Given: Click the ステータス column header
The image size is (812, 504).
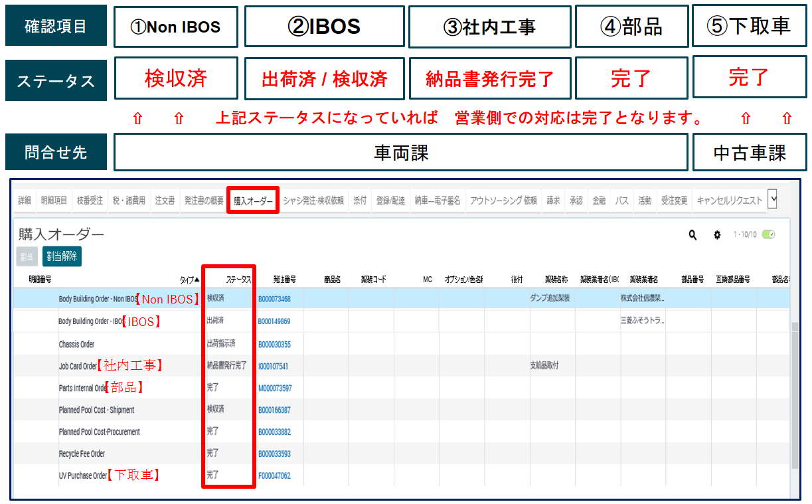Looking at the screenshot, I should [x=238, y=280].
